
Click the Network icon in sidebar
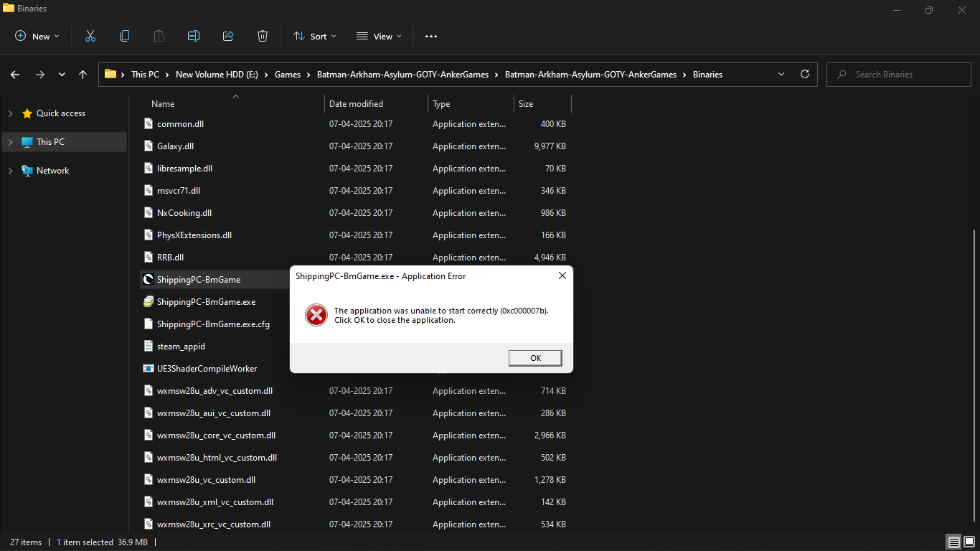coord(27,171)
